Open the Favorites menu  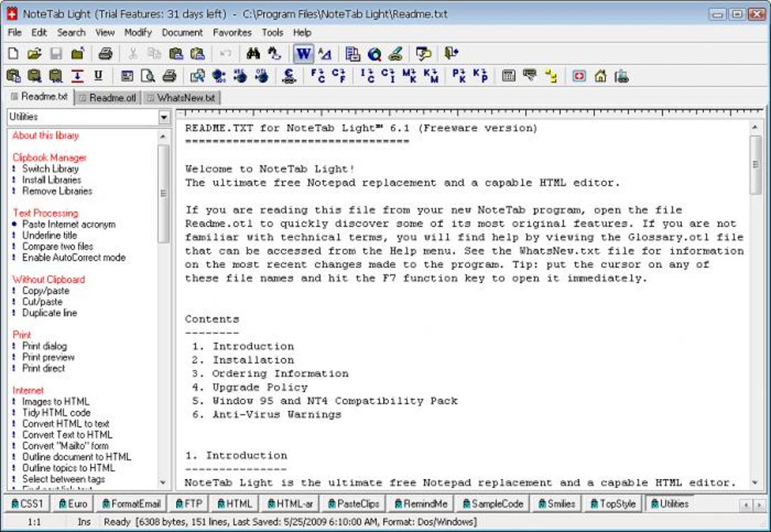232,32
